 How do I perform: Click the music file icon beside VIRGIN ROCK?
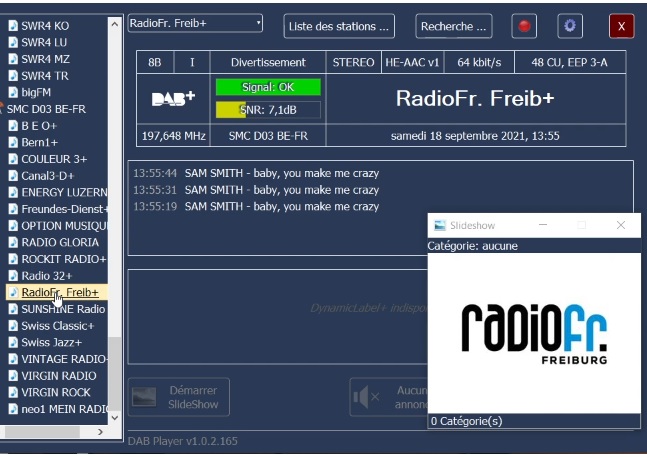13,392
